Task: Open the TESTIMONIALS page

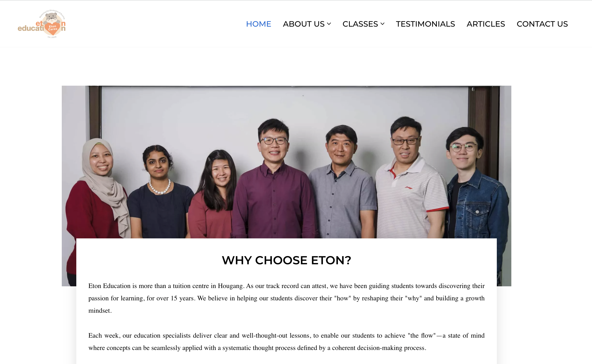Action: (425, 24)
